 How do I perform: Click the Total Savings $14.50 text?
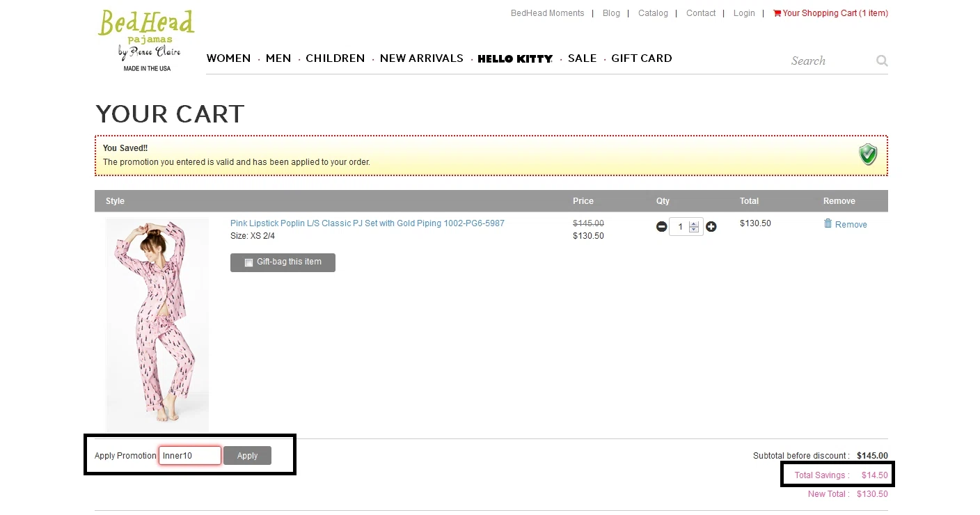(x=841, y=475)
